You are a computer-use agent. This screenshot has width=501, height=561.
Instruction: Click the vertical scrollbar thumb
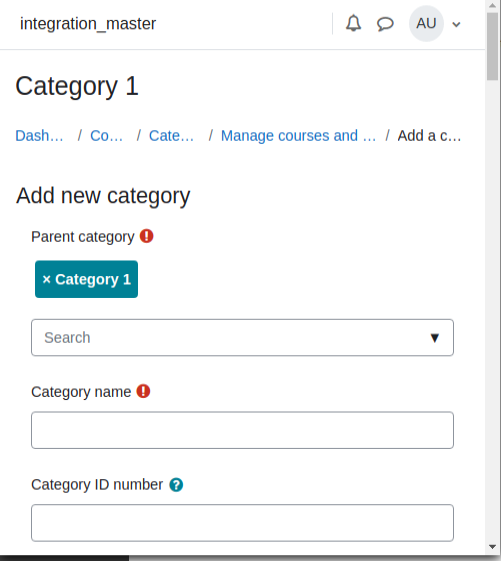[492, 47]
